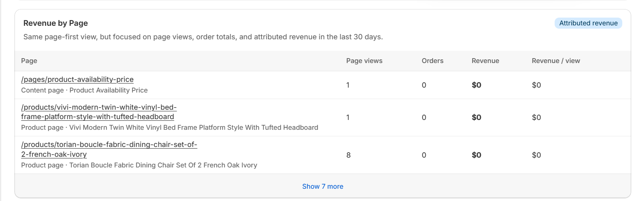Select the Page column header
Viewport: 644px width, 201px height.
click(x=29, y=61)
